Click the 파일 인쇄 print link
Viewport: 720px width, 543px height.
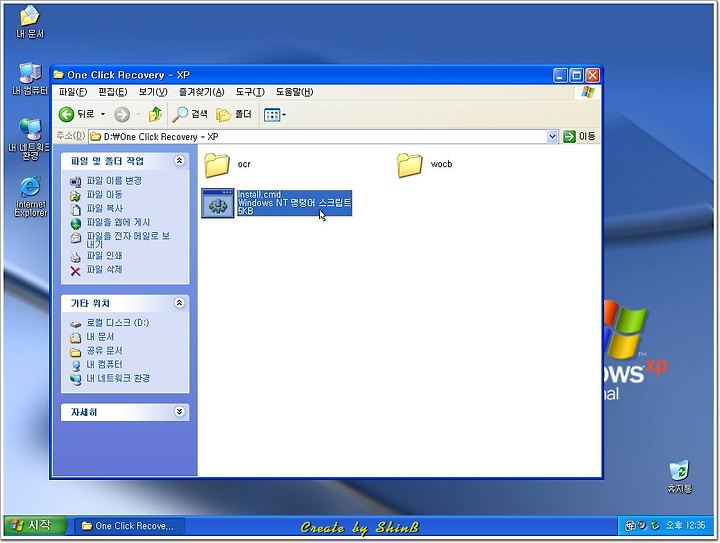click(105, 256)
